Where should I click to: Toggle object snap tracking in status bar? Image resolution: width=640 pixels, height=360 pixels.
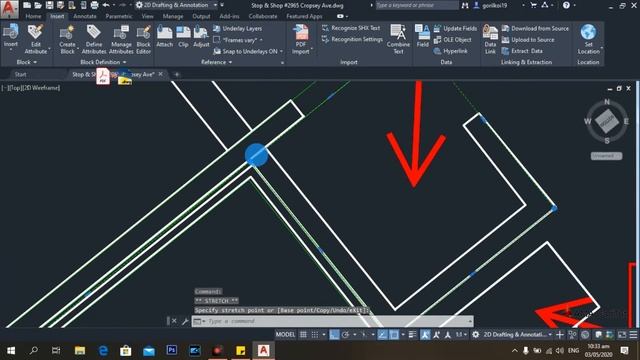382,335
